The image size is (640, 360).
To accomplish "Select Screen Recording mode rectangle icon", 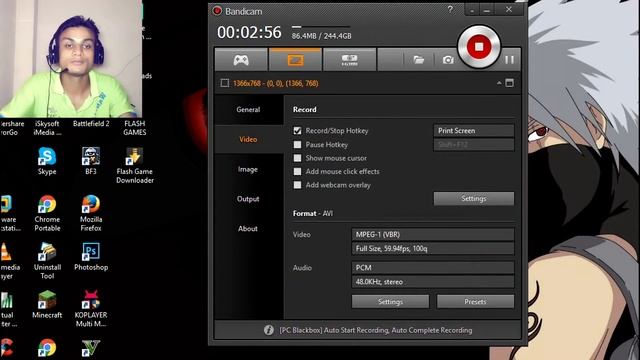I will click(295, 60).
